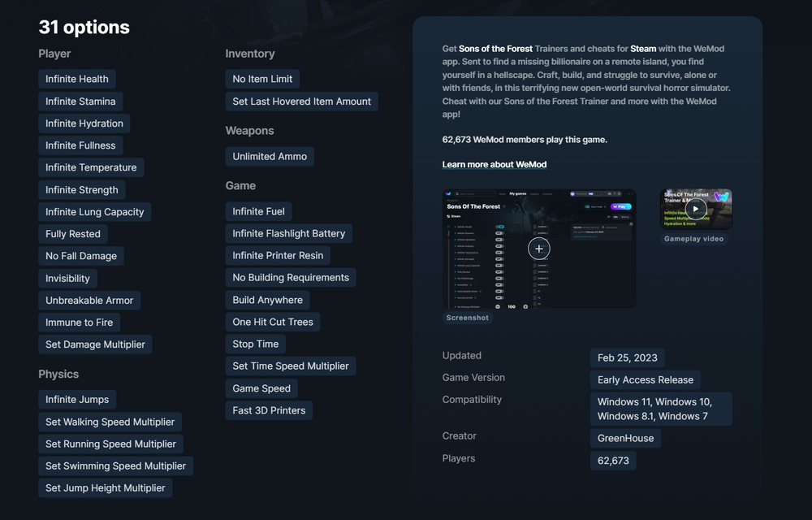This screenshot has width=812, height=520.
Task: Click the Infinite Health option
Action: 76,79
